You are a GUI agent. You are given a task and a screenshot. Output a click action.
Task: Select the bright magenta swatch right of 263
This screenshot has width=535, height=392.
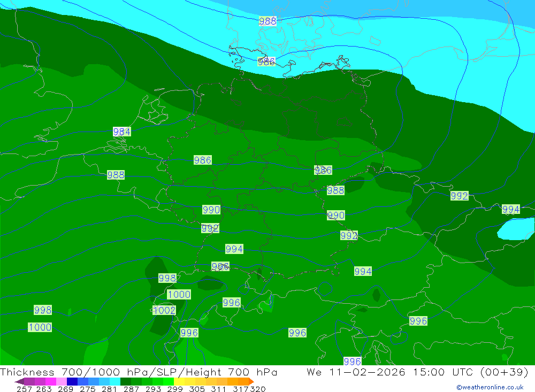click(51, 381)
